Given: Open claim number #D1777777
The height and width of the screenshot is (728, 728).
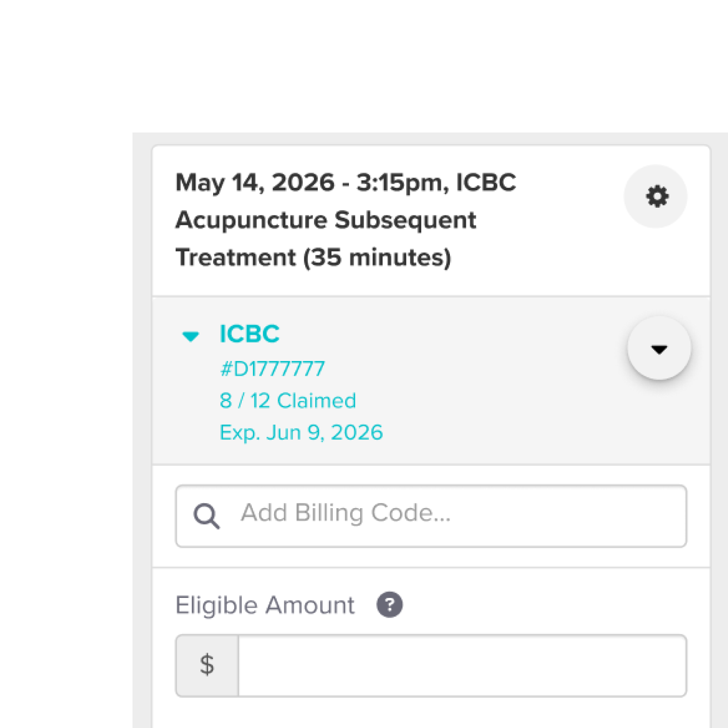Looking at the screenshot, I should pos(272,368).
